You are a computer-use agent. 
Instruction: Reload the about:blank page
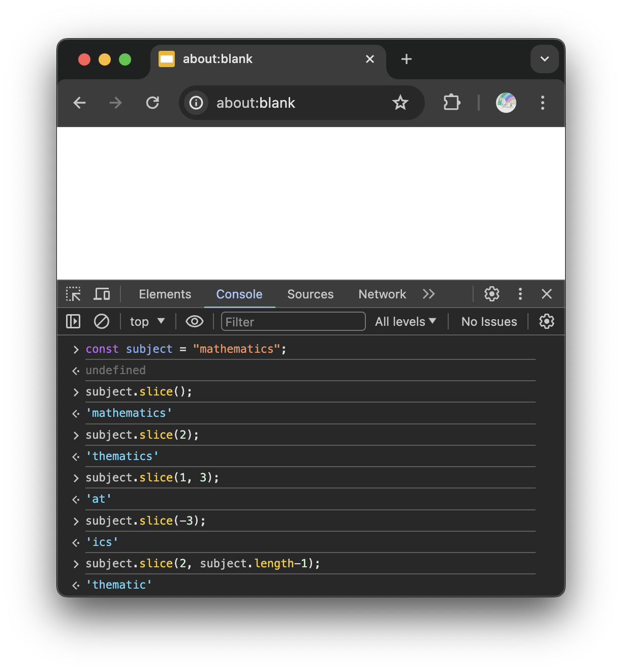click(152, 103)
